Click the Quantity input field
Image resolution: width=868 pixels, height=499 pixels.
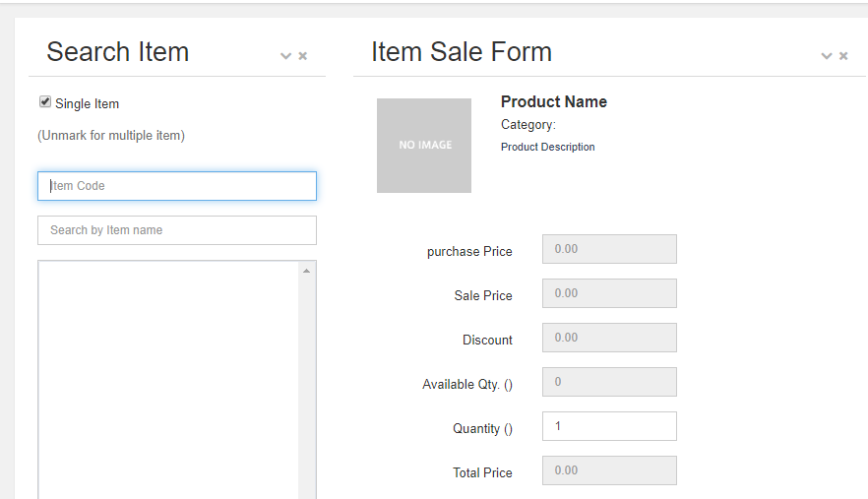pyautogui.click(x=609, y=426)
